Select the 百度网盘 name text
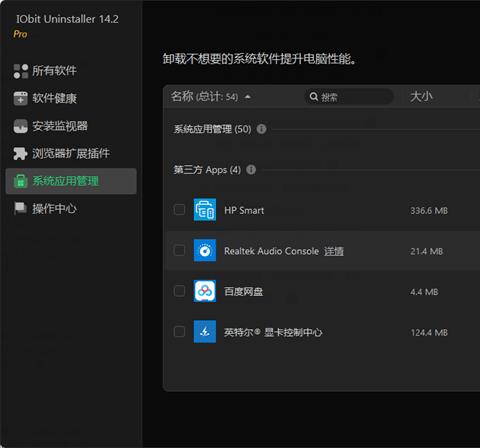Image resolution: width=480 pixels, height=448 pixels. coord(243,292)
